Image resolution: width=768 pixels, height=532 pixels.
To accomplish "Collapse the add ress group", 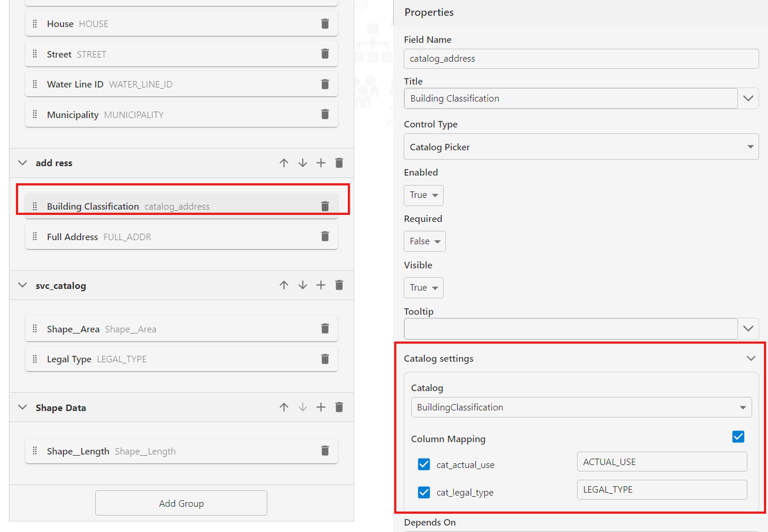I will tap(23, 163).
